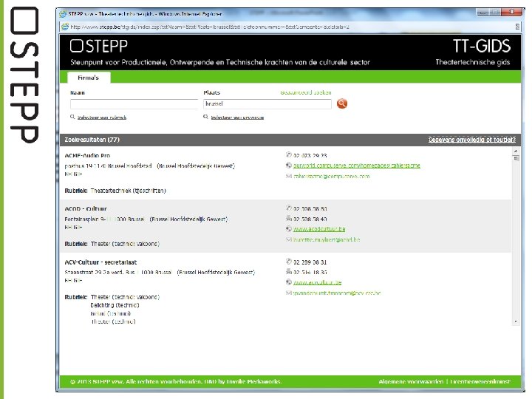Maximize the Internet Explorer window

tap(496, 13)
